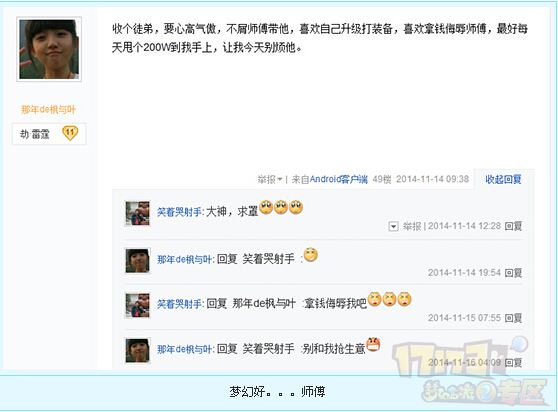Image resolution: width=558 pixels, height=412 pixels.
Task: Click 笑着哭射手's avatar in the first reply
Action: point(137,213)
